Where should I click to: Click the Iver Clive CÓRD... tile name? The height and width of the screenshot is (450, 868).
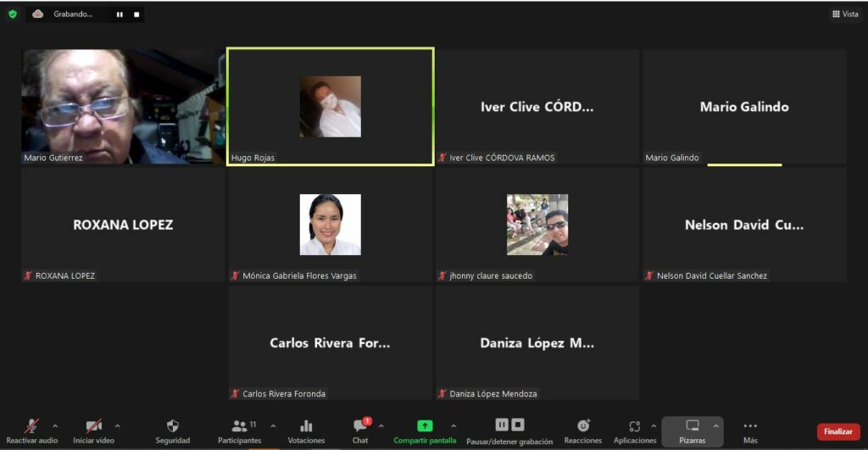point(537,107)
